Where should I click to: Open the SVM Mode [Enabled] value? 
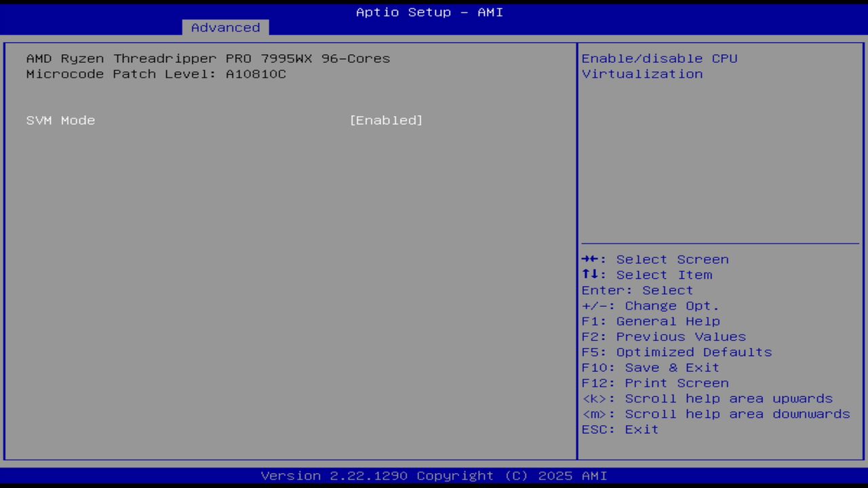pos(386,121)
